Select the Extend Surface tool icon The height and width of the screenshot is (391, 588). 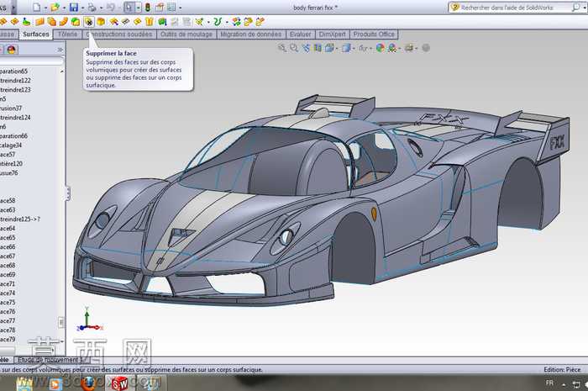coord(113,22)
